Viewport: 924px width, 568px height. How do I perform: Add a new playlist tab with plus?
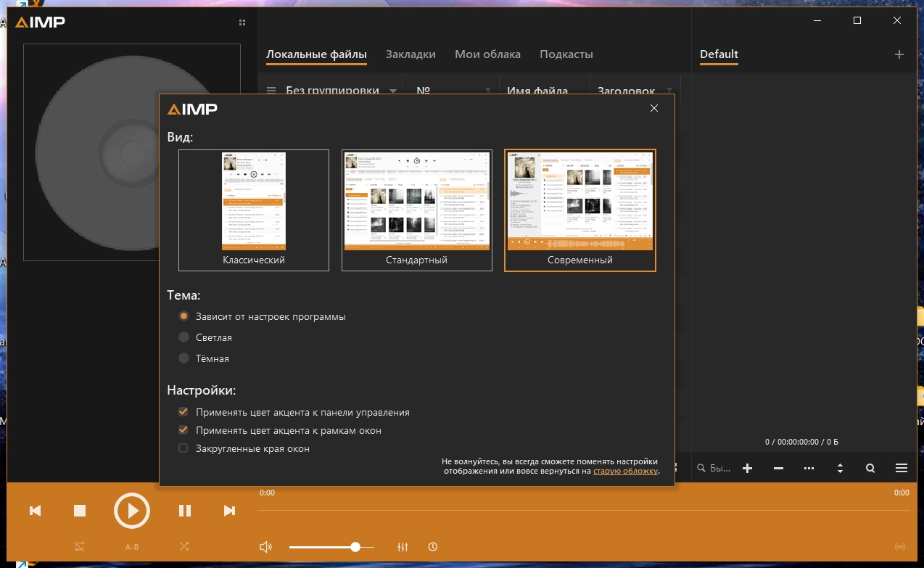click(899, 54)
